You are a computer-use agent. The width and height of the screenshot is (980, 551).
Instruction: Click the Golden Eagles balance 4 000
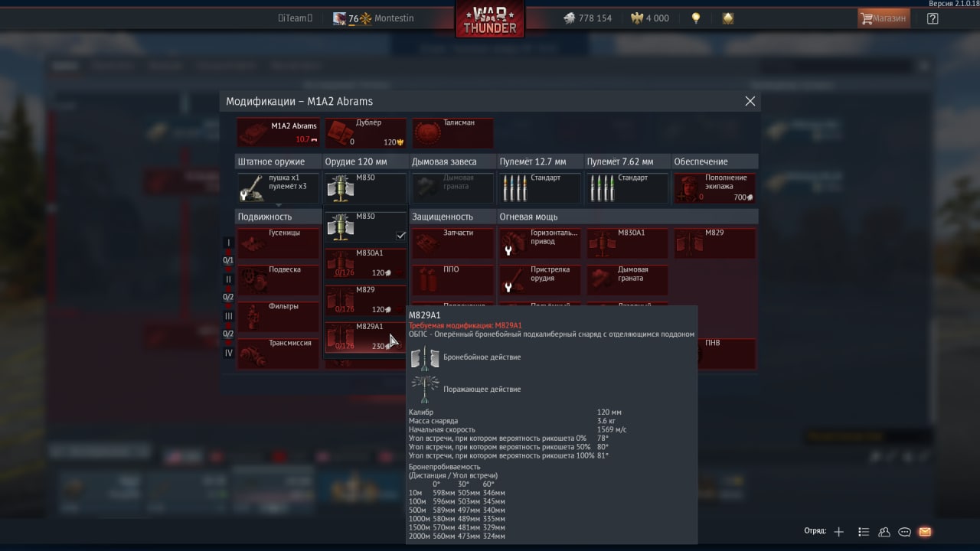tap(649, 18)
